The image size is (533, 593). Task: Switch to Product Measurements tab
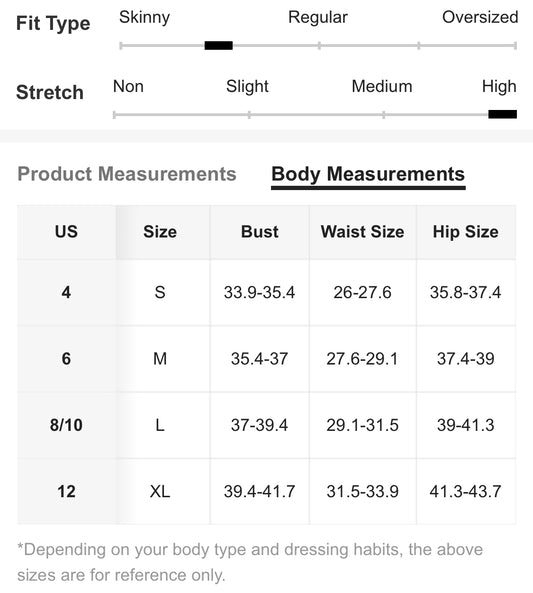click(127, 174)
